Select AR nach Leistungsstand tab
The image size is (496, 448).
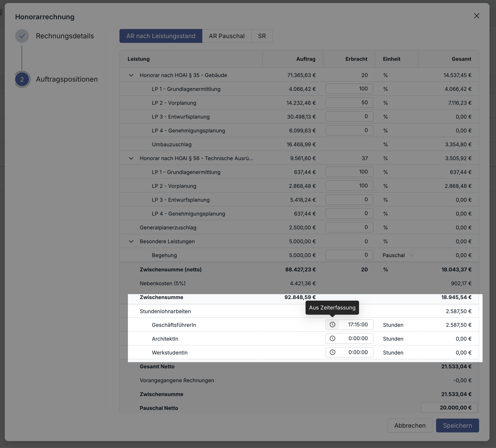161,36
